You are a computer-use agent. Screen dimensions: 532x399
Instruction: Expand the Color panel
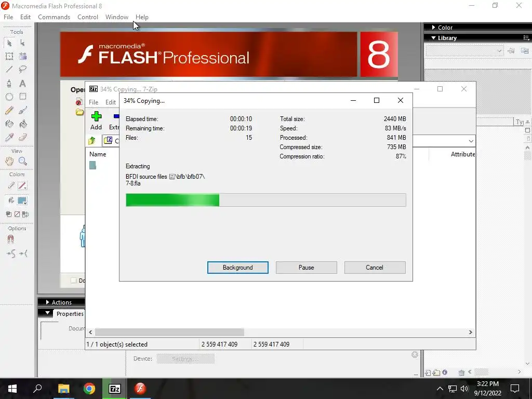pyautogui.click(x=434, y=27)
